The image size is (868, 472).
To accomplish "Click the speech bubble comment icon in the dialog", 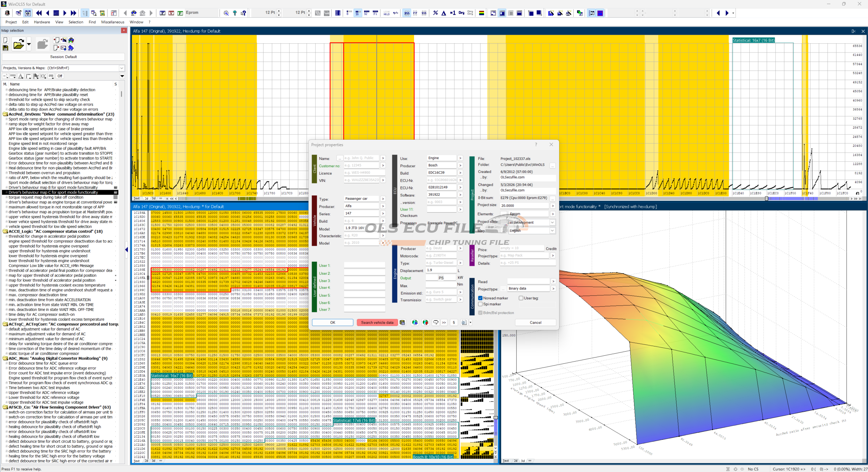I will pos(436,322).
